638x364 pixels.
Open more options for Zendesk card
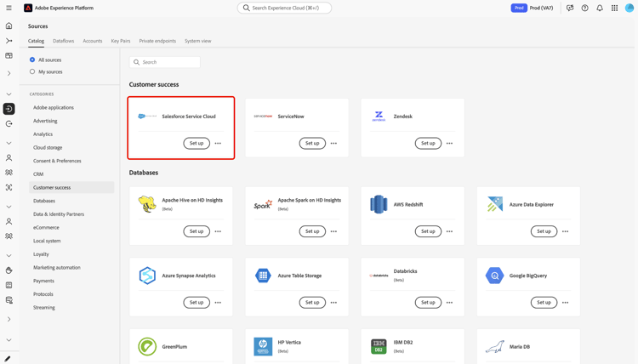click(450, 143)
